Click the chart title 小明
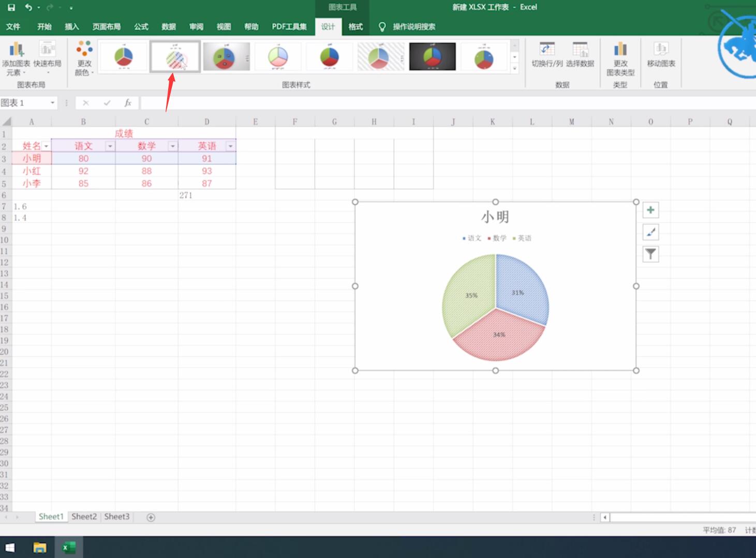The image size is (756, 558). [495, 217]
